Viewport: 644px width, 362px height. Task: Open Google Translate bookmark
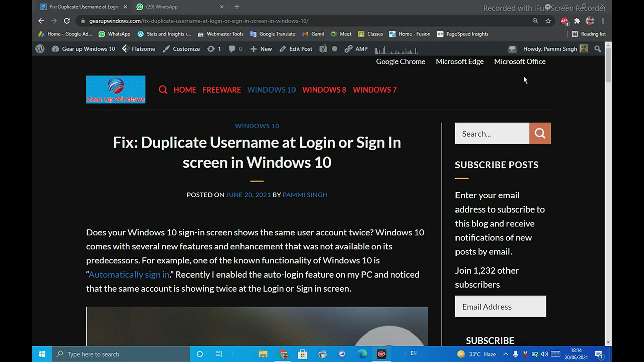273,34
